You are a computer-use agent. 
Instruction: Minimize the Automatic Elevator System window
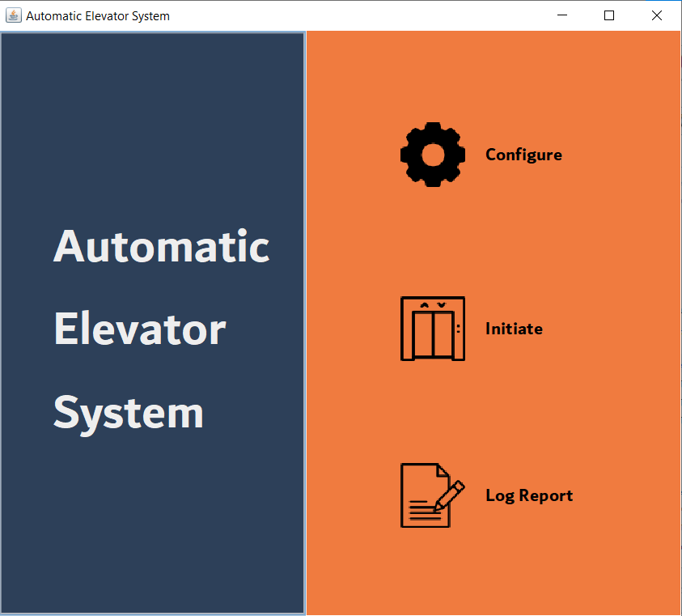[x=562, y=15]
